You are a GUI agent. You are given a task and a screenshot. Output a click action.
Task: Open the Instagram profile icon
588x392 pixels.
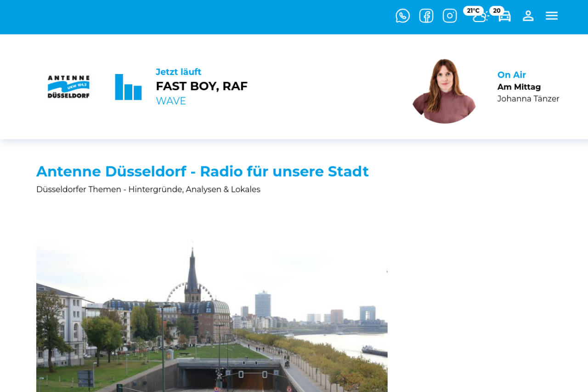tap(449, 16)
